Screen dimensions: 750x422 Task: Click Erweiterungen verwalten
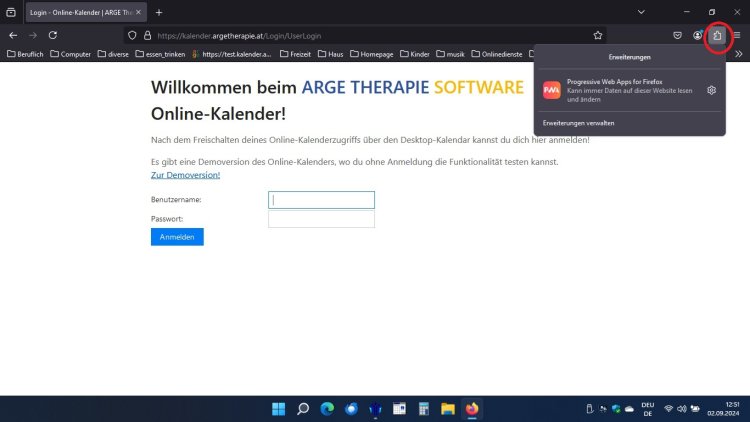tap(578, 123)
